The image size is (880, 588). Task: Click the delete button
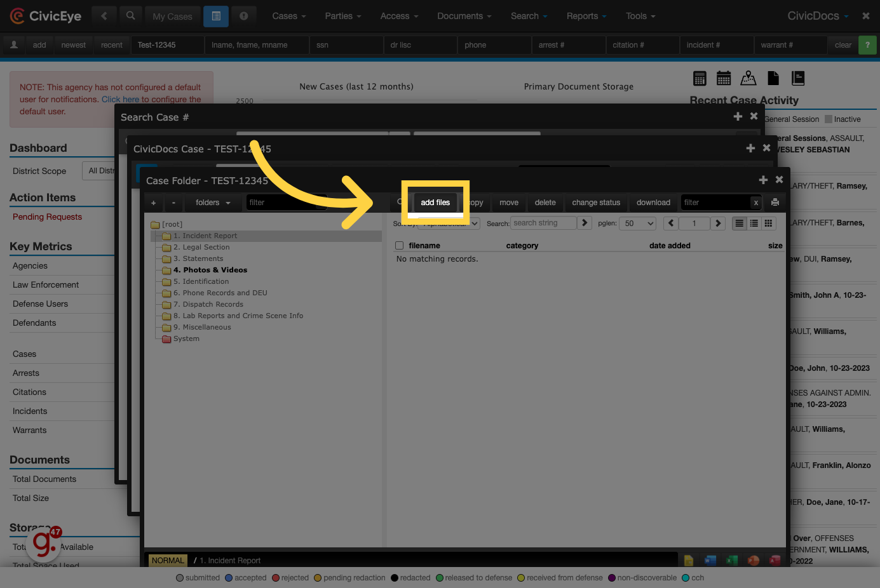pyautogui.click(x=545, y=203)
